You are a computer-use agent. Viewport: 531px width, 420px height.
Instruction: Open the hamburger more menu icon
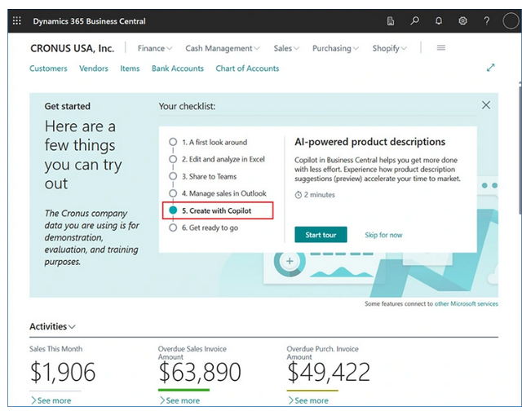click(x=441, y=48)
